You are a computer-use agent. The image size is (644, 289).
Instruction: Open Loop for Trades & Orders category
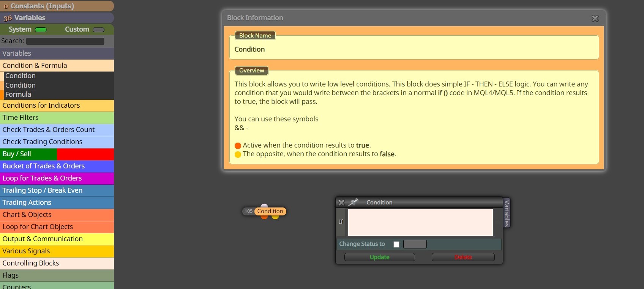click(x=57, y=178)
